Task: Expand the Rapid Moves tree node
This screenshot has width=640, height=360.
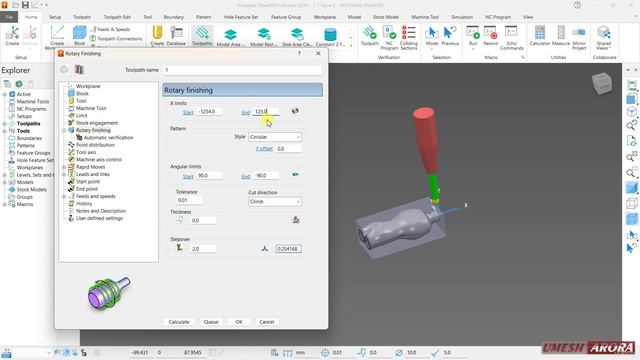Action: (x=64, y=167)
